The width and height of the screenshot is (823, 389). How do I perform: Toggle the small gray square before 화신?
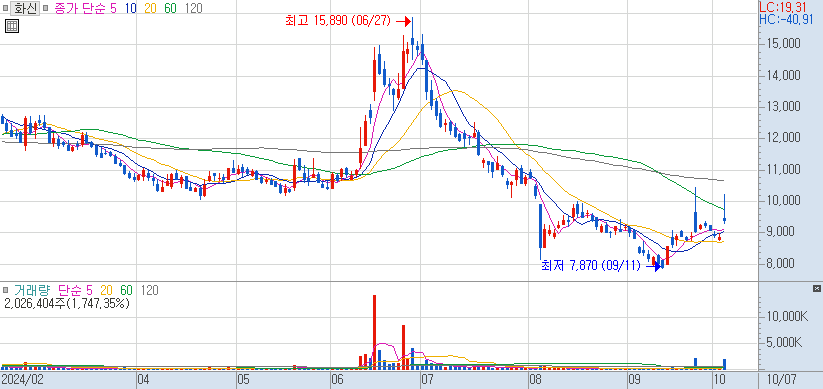pyautogui.click(x=6, y=8)
